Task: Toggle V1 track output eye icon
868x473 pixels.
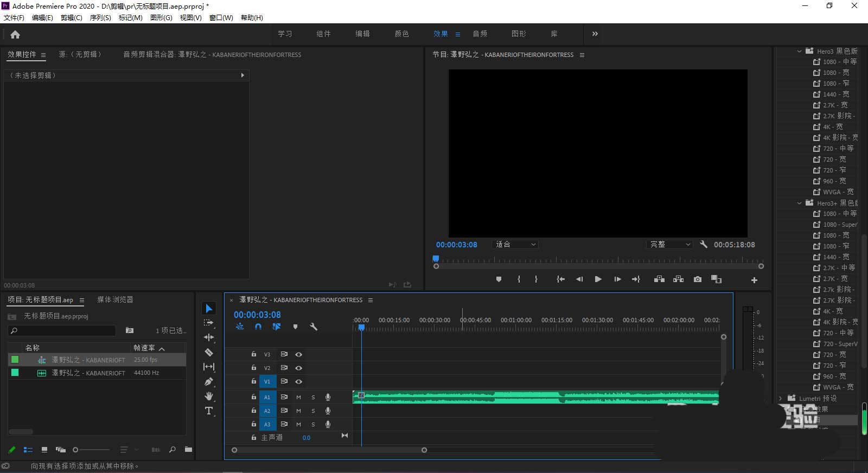Action: click(298, 381)
